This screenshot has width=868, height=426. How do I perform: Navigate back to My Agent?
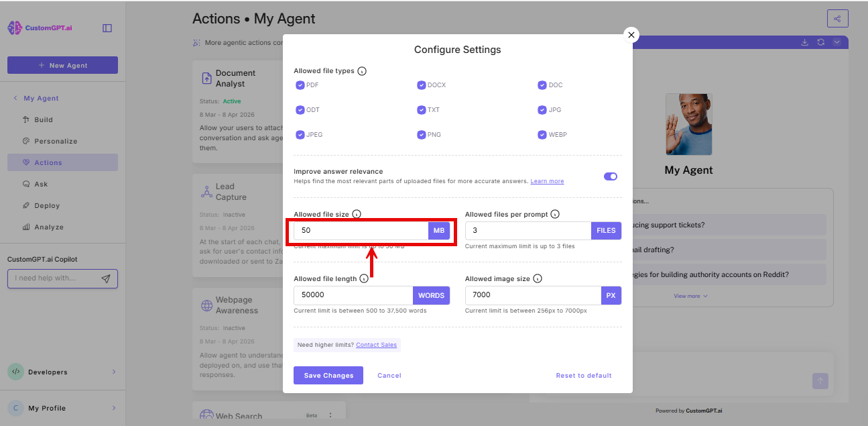37,98
